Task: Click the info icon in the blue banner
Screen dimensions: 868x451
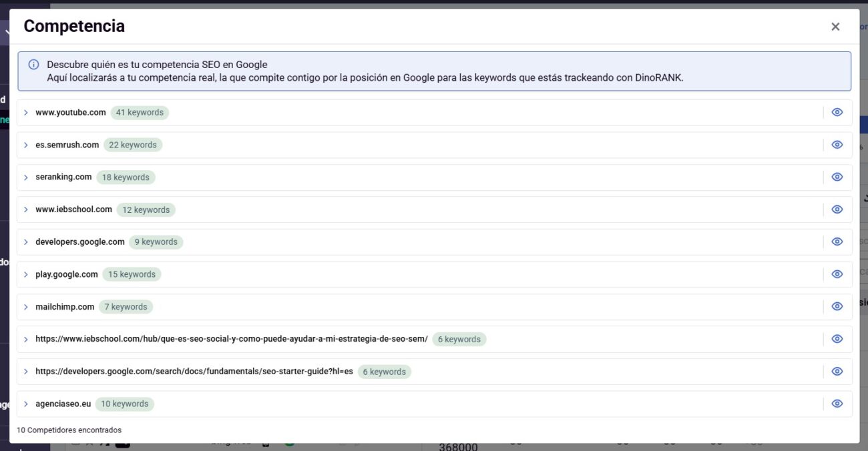Action: (x=33, y=65)
